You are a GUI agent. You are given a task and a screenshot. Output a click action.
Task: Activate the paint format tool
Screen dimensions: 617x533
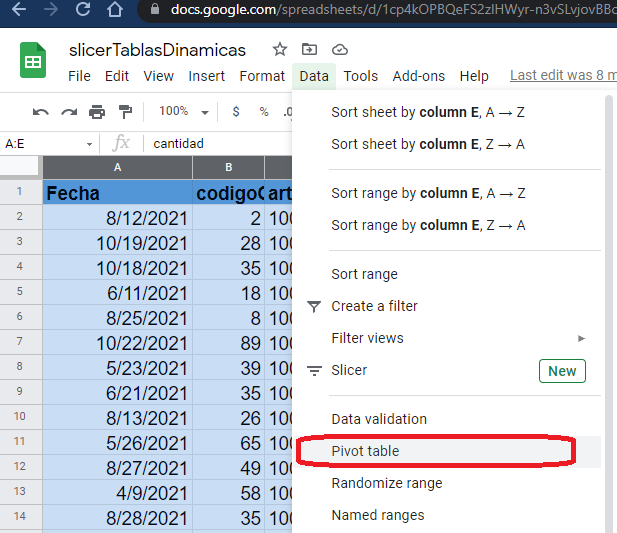point(126,112)
